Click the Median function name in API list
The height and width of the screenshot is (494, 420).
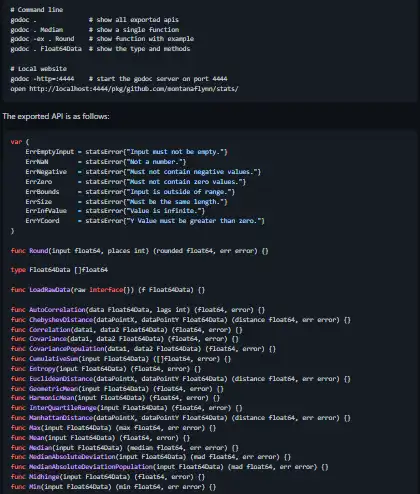pyautogui.click(x=41, y=448)
